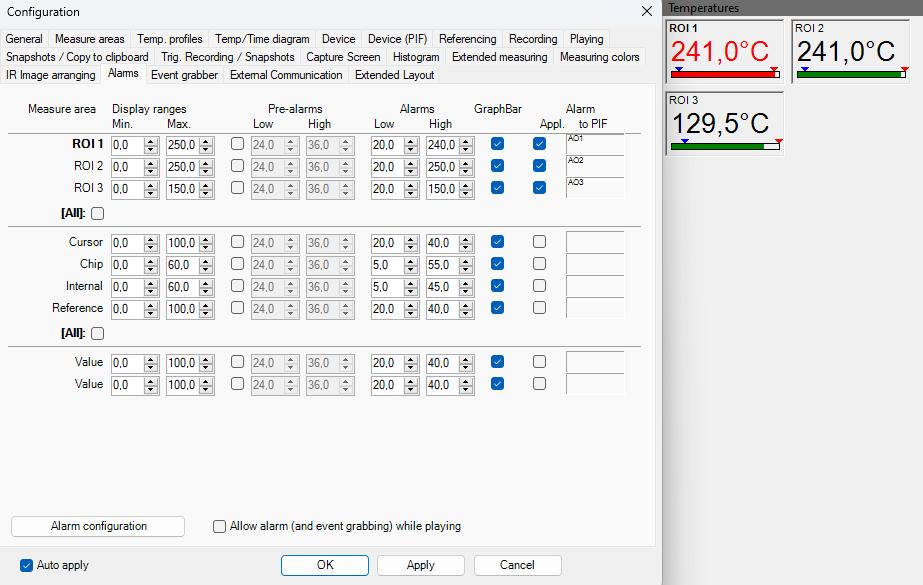This screenshot has height=585, width=923.
Task: Click the red alarm marker on ROI 1 bar
Action: tap(775, 68)
